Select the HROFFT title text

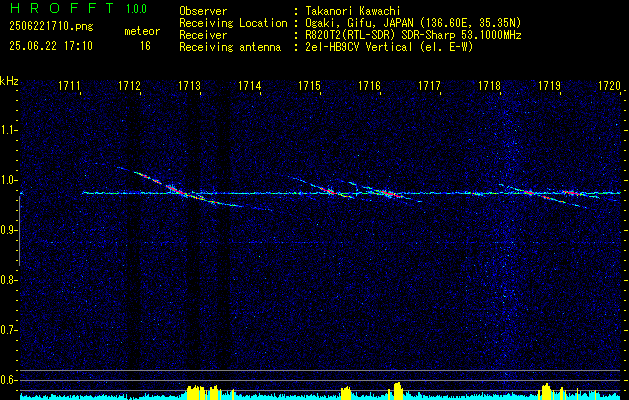[63, 8]
